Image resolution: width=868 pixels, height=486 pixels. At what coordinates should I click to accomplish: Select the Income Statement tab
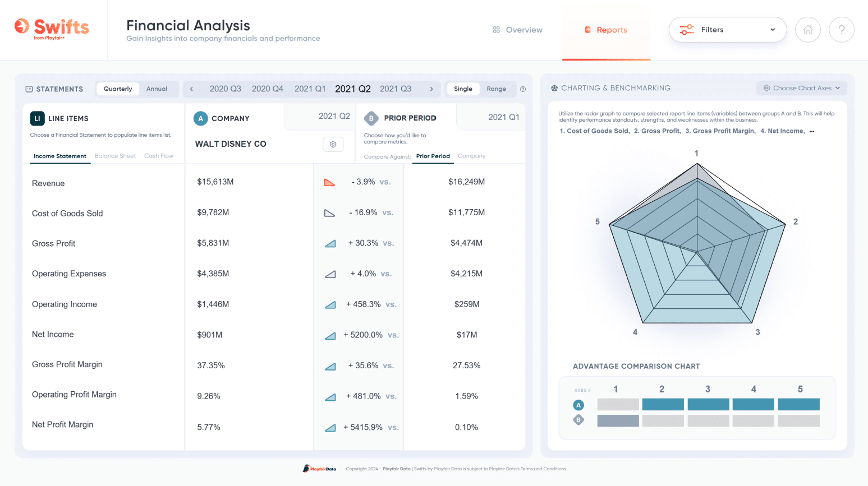pyautogui.click(x=59, y=156)
